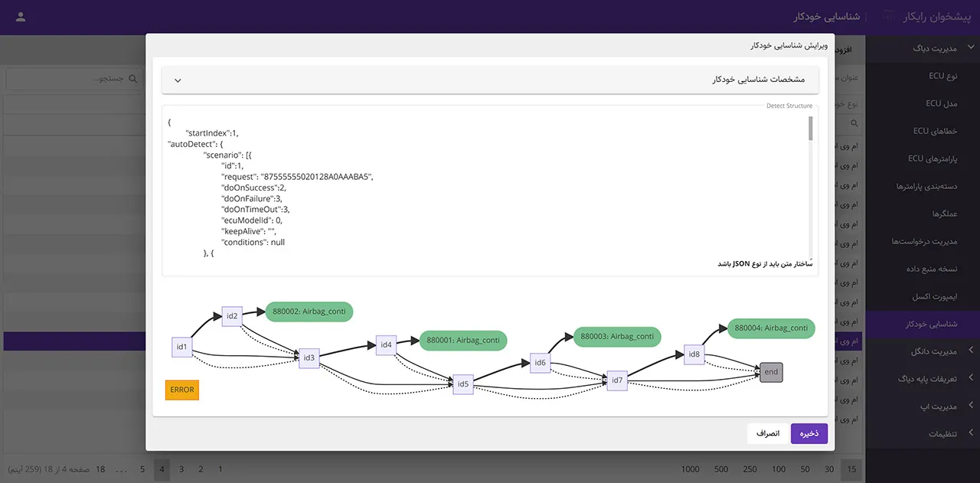
Task: Click the id7 node in diagram
Action: (x=617, y=380)
